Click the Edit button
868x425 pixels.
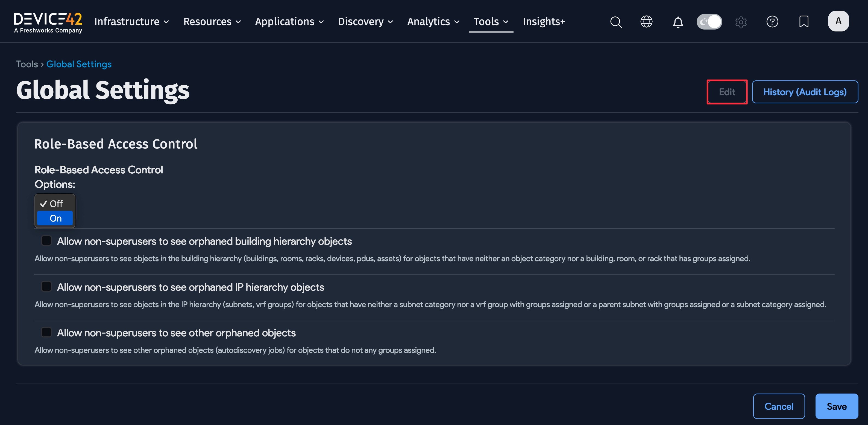point(727,92)
